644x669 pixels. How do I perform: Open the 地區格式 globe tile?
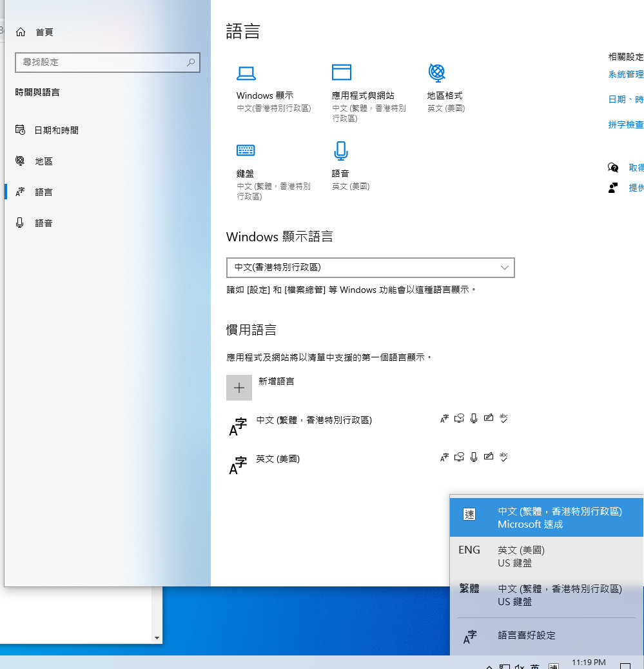point(446,88)
